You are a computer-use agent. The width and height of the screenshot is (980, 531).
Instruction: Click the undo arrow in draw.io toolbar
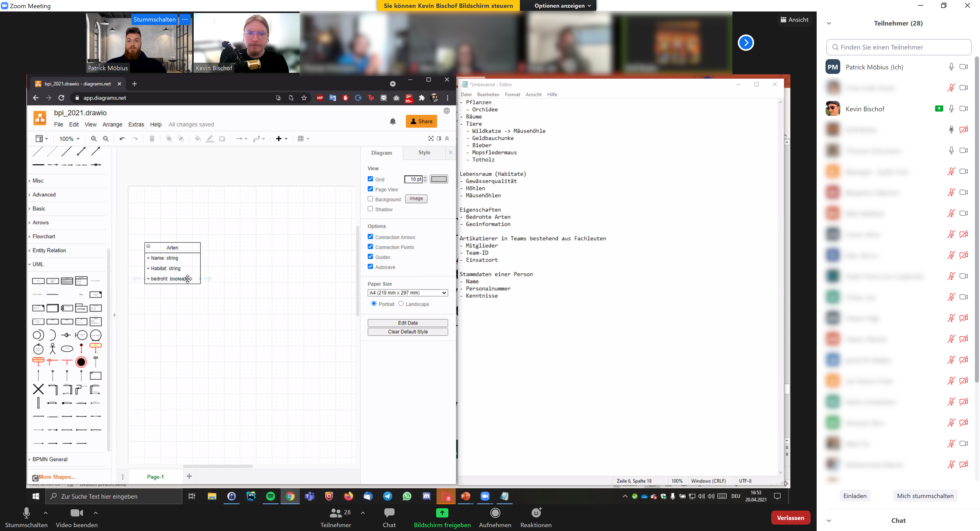pyautogui.click(x=122, y=139)
